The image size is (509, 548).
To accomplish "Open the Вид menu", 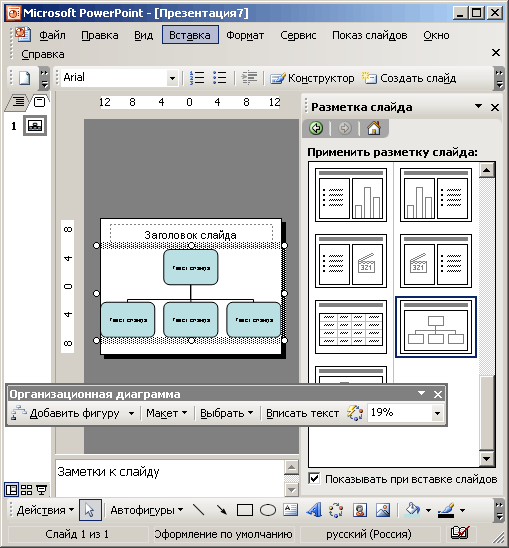I will (x=144, y=35).
